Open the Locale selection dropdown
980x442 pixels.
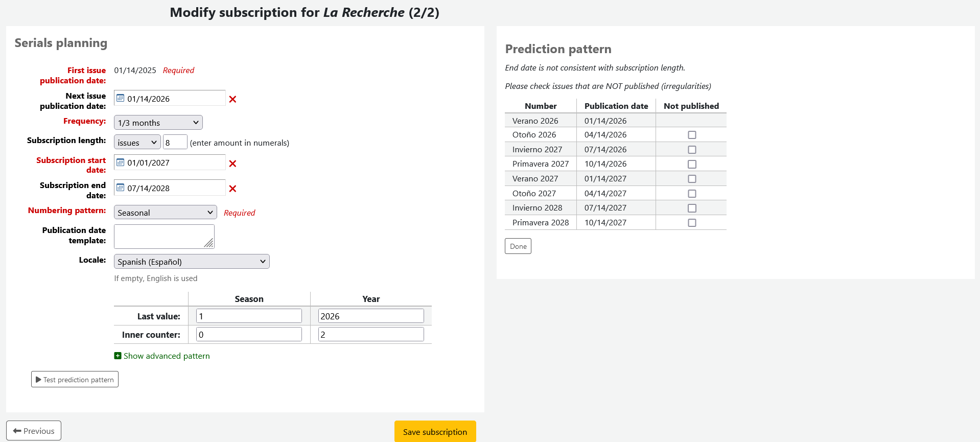pos(191,262)
